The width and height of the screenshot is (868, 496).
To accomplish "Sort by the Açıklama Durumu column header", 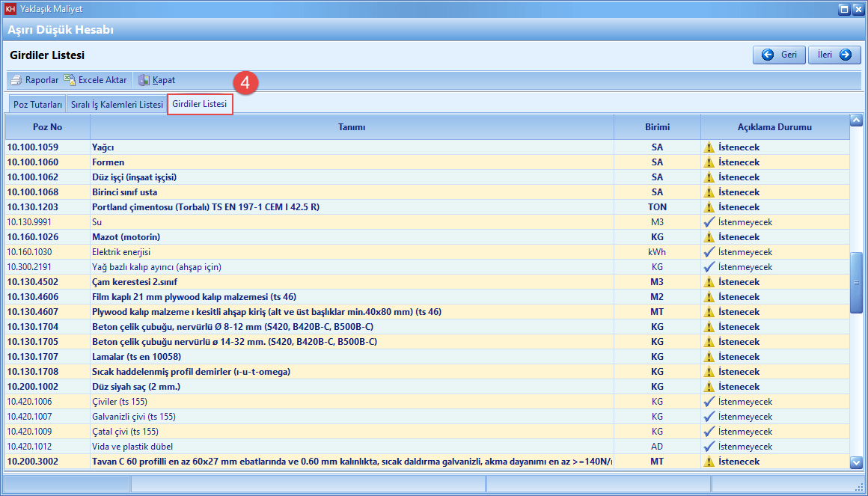I will [x=774, y=127].
